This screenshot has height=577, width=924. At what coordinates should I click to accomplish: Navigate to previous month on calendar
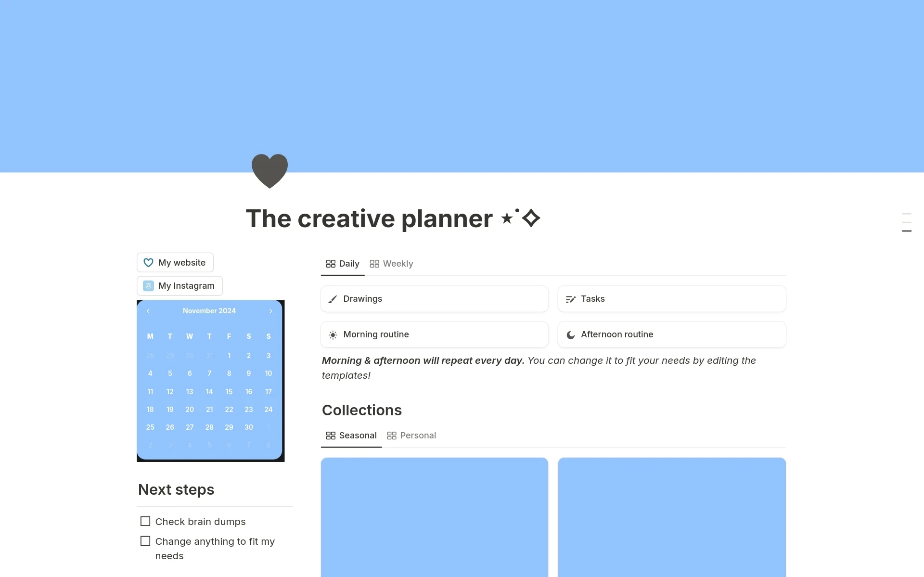147,310
